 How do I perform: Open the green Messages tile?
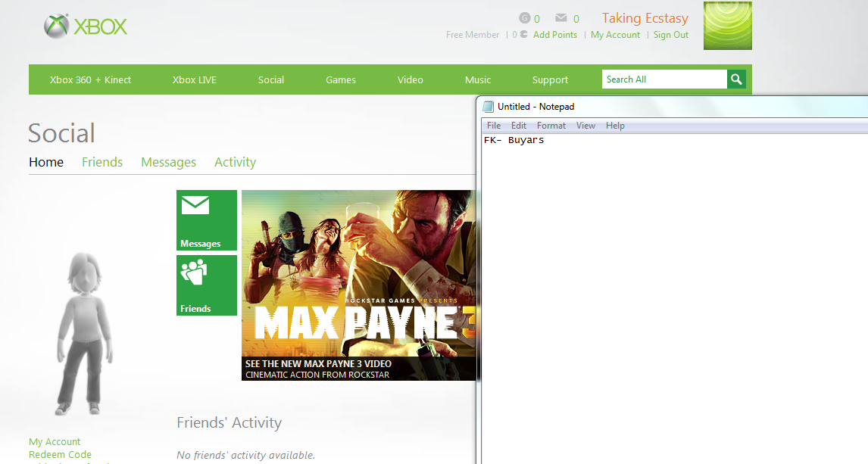[x=207, y=220]
